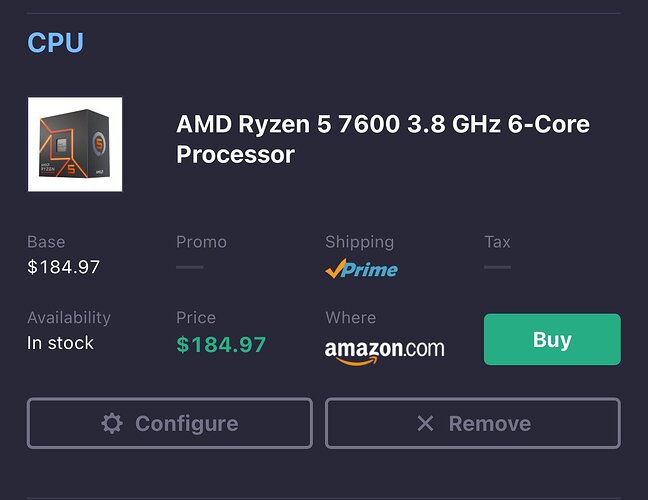Click the In stock availability status
The width and height of the screenshot is (648, 500).
60,343
